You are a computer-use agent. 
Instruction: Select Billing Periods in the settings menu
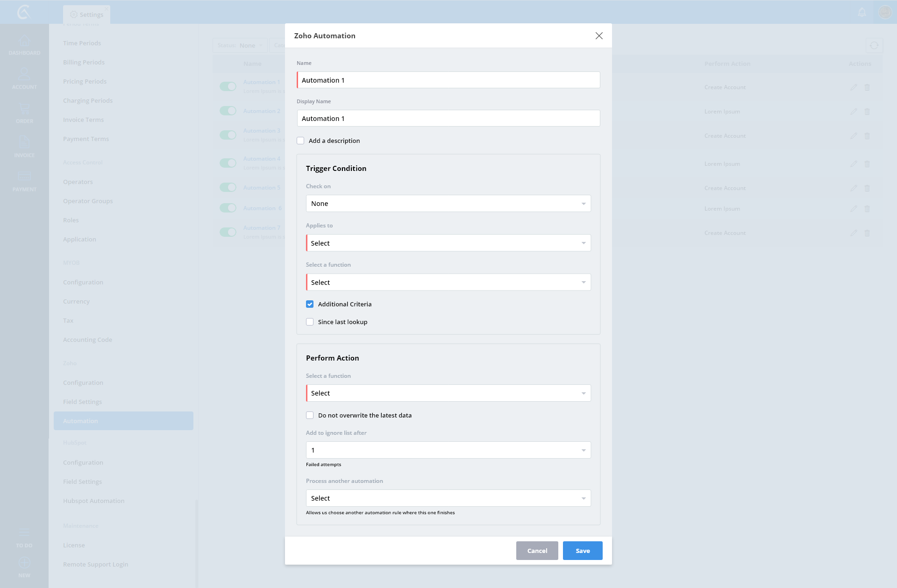coord(84,62)
